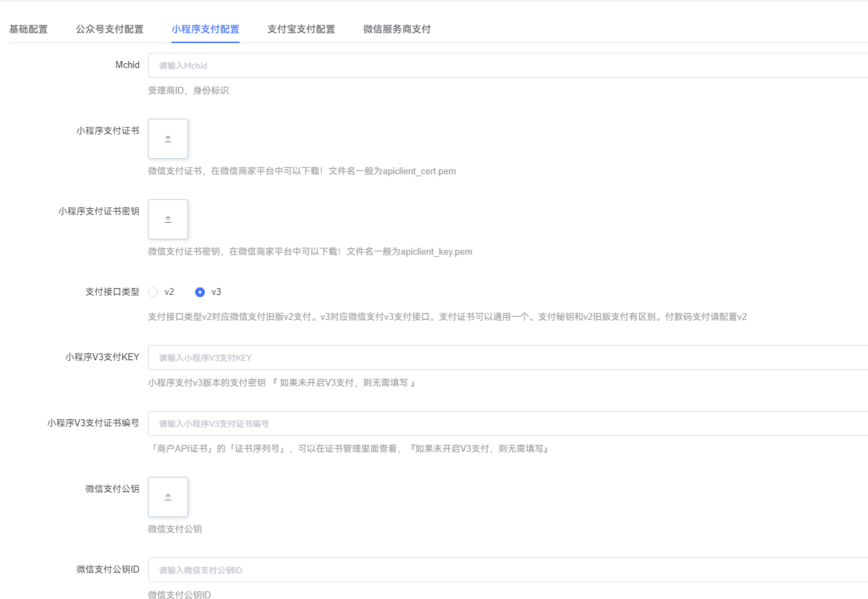Select the 小程序支付配置 tab
Image resolution: width=868 pixels, height=599 pixels.
tap(206, 29)
